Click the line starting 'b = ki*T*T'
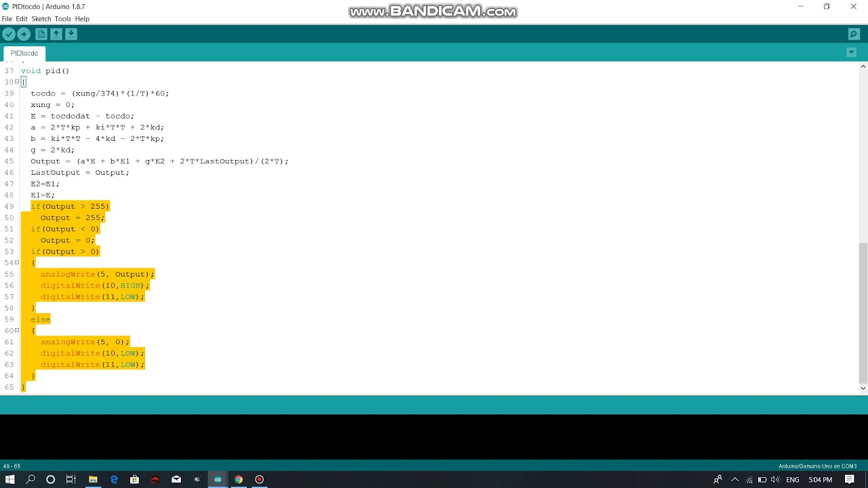Image resolution: width=868 pixels, height=488 pixels. click(x=97, y=139)
